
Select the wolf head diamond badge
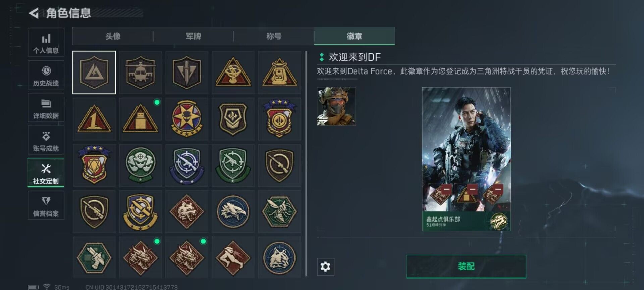[187, 211]
